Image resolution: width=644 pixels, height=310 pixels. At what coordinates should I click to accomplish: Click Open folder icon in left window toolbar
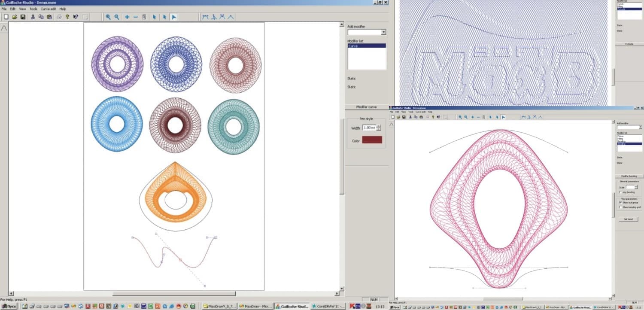(x=14, y=17)
